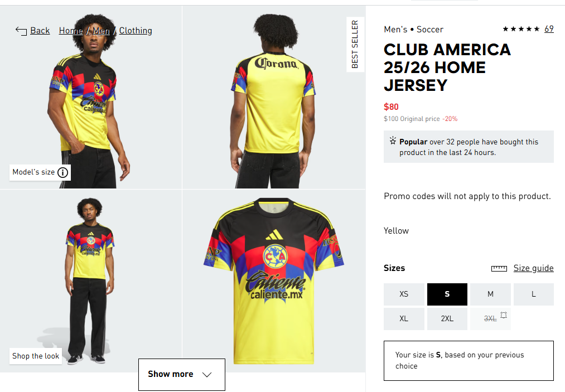Click the Popular star badge icon

pyautogui.click(x=393, y=141)
